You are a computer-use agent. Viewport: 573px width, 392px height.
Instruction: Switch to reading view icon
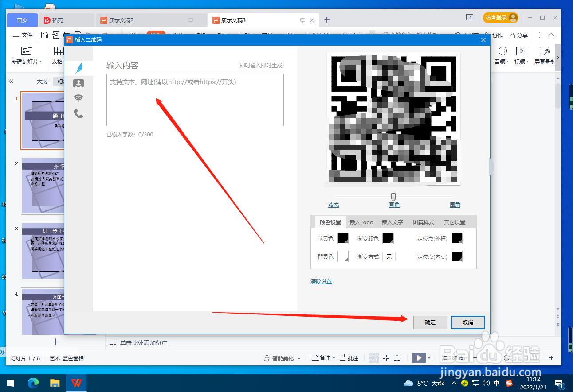point(397,358)
